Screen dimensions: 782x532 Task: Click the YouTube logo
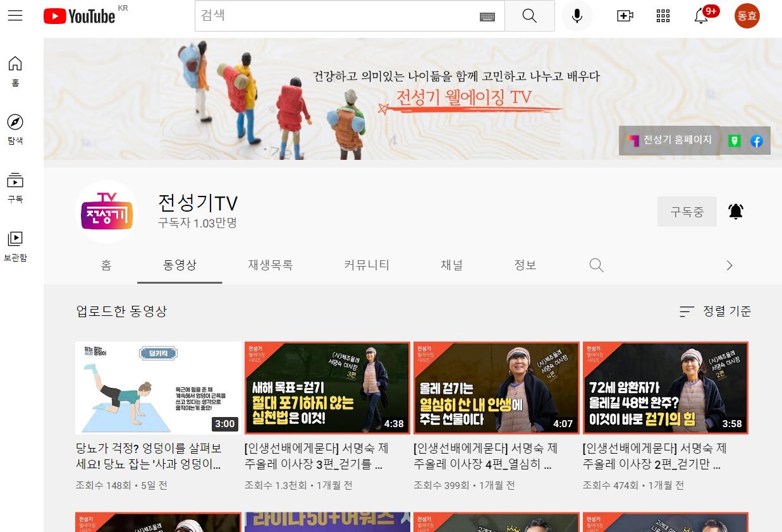80,16
